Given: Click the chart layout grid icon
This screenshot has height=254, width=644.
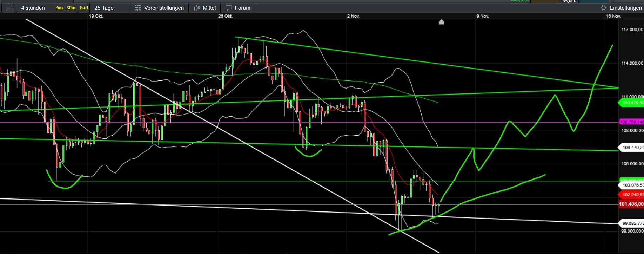Looking at the screenshot, I should tap(9, 8).
